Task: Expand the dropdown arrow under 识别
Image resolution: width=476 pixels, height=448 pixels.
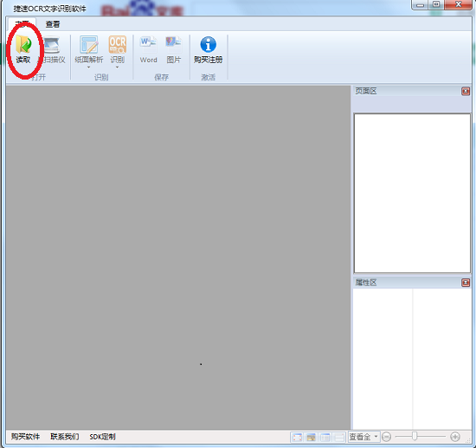Action: coord(117,67)
